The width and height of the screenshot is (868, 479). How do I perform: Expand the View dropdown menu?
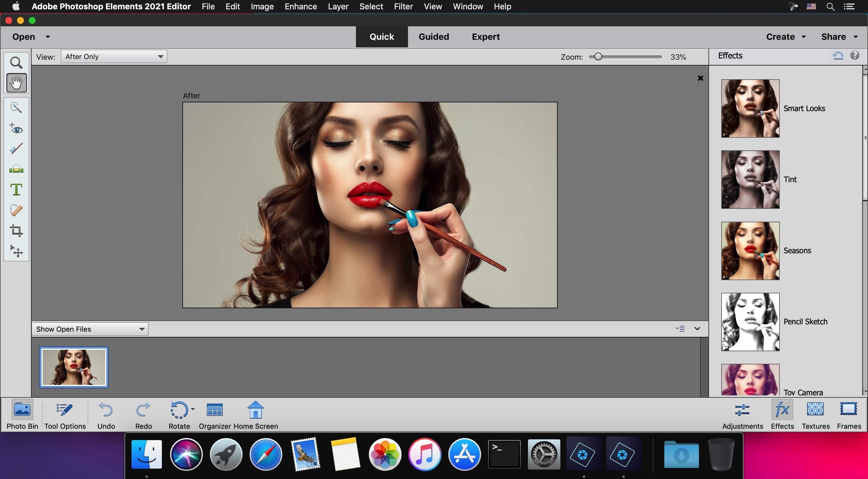pyautogui.click(x=113, y=56)
